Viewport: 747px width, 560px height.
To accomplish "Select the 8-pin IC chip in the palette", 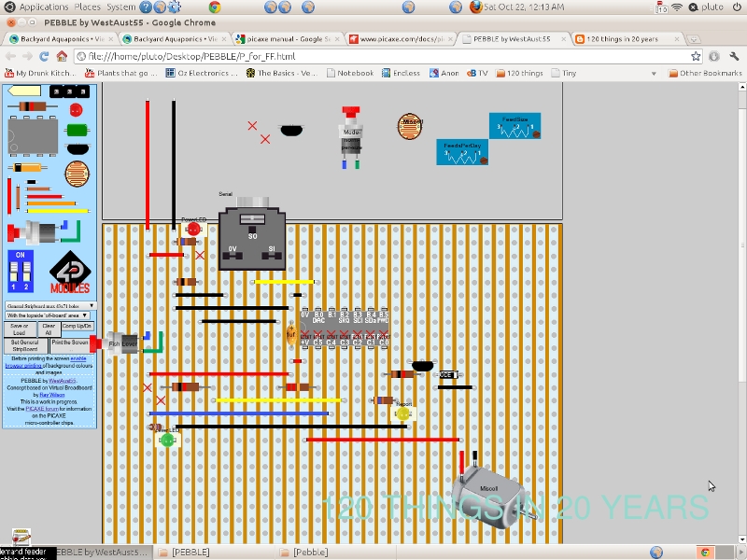I will (33, 135).
